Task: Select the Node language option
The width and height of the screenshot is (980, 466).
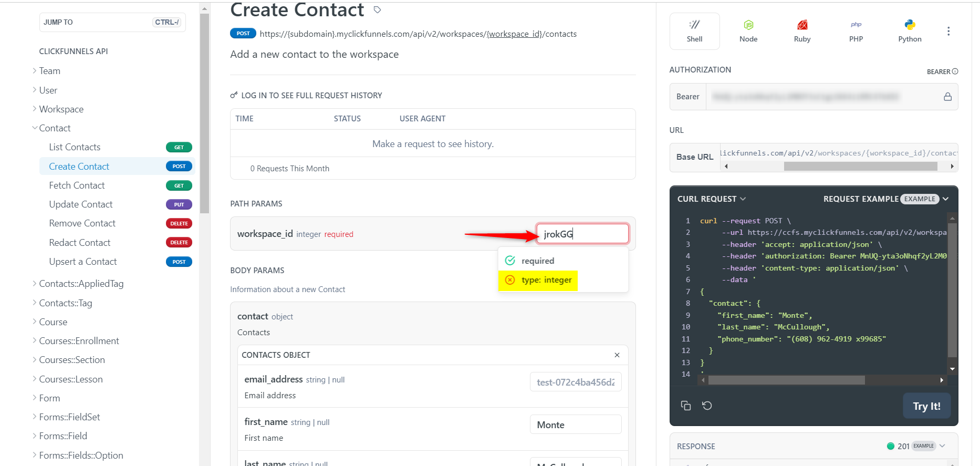Action: (x=748, y=32)
